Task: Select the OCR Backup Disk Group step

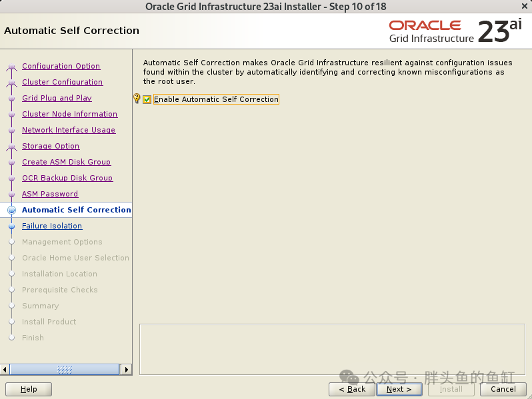Action: (67, 178)
